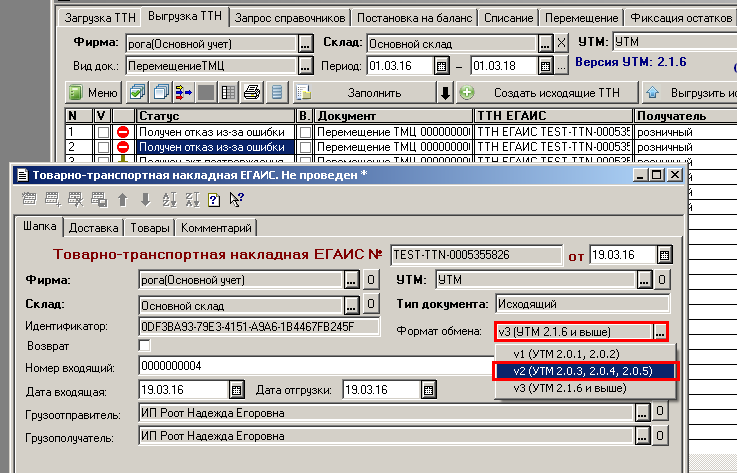Click the gray square toolbar icon
737x473 pixels.
pyautogui.click(x=206, y=93)
